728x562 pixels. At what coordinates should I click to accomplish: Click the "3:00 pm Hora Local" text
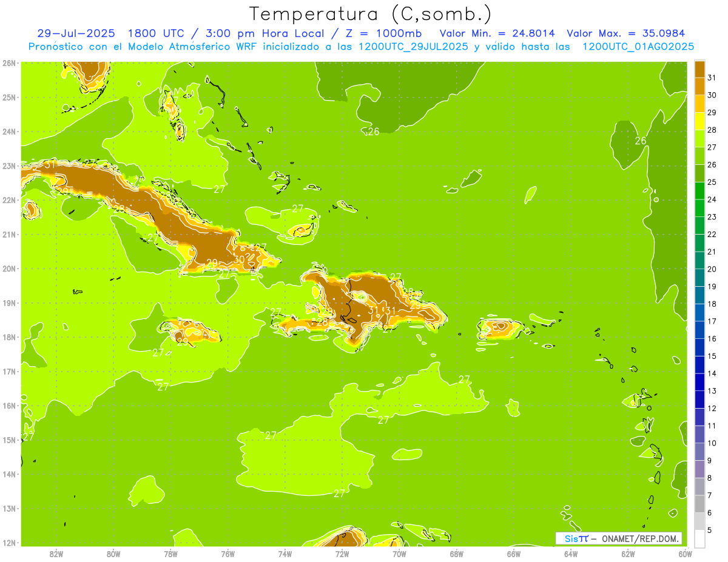tap(263, 33)
